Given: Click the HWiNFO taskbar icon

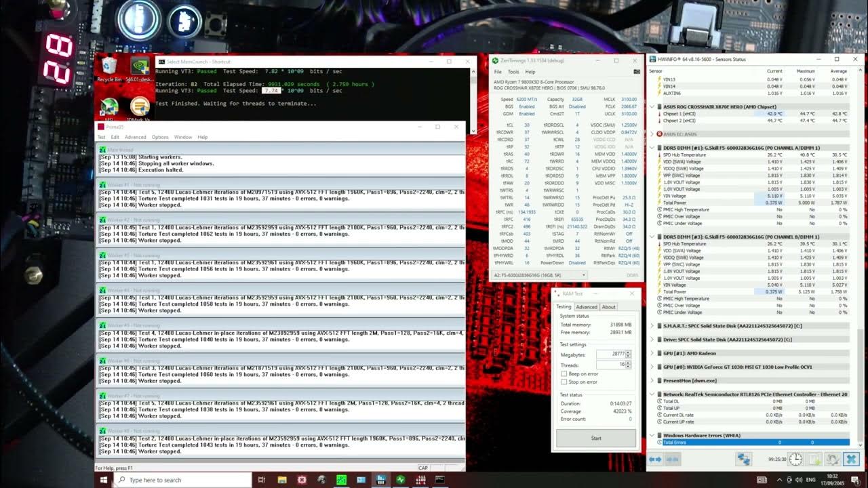Looking at the screenshot, I should coord(380,480).
